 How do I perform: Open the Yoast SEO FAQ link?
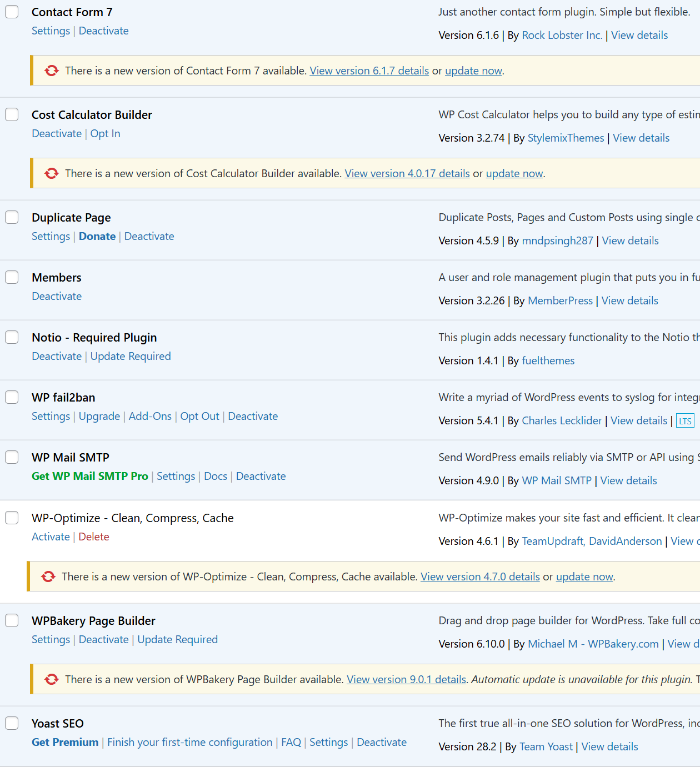pyautogui.click(x=291, y=742)
